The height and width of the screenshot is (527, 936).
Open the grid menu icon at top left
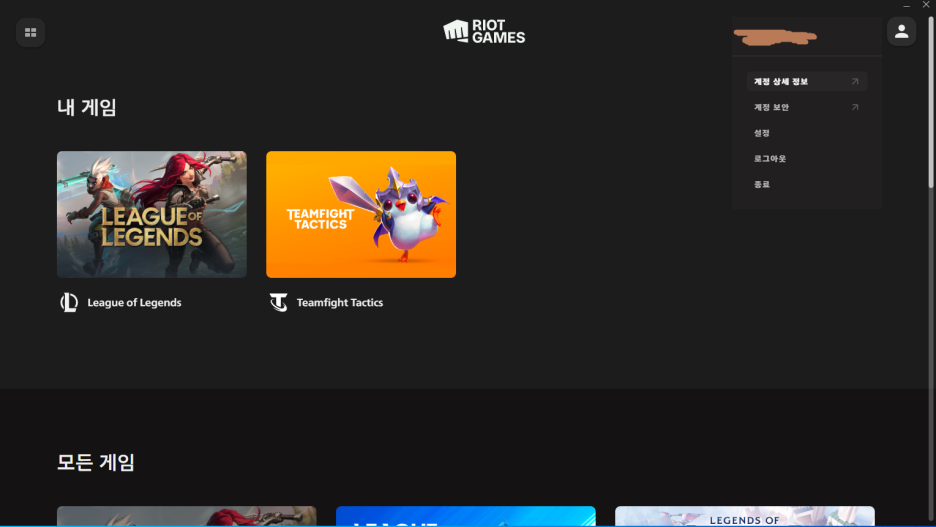click(x=30, y=32)
